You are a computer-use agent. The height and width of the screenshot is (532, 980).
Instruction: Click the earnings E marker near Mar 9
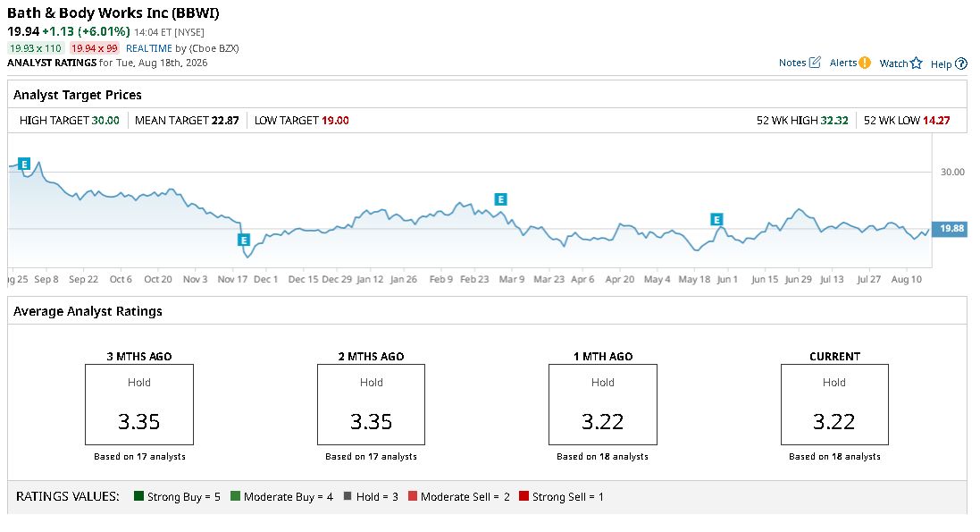point(500,199)
